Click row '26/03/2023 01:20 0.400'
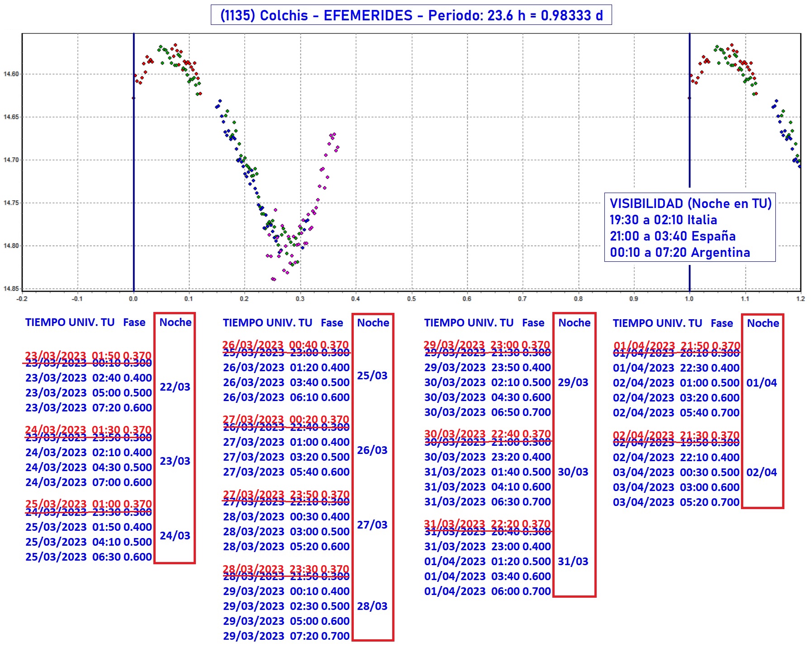The width and height of the screenshot is (812, 647). click(286, 368)
